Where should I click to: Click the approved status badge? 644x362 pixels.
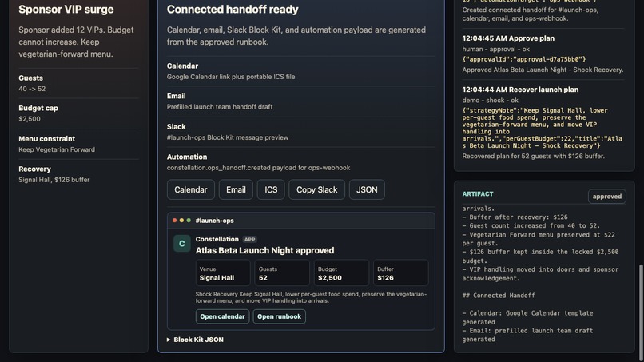tap(607, 197)
